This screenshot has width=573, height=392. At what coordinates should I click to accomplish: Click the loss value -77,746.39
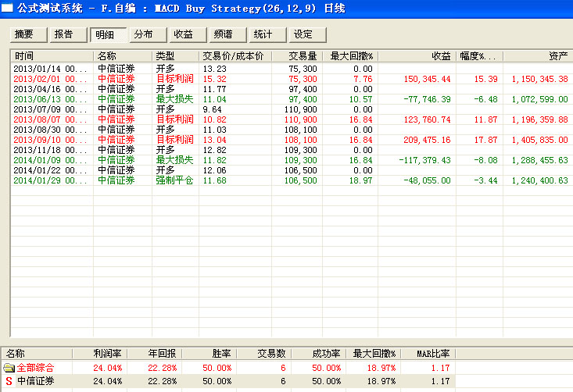(x=427, y=99)
